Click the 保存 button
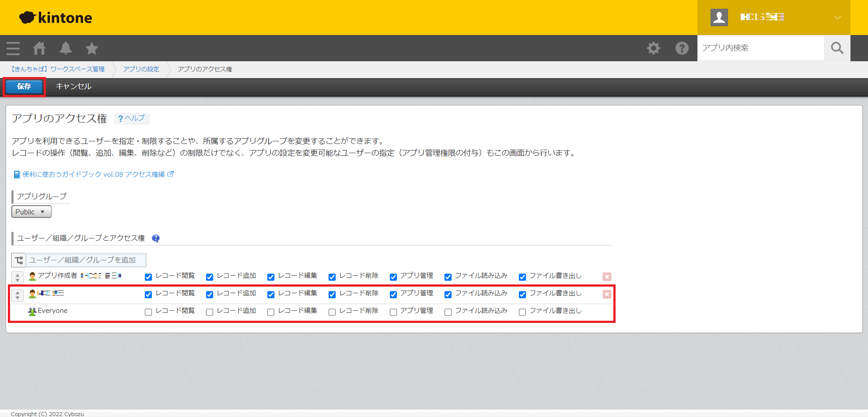The height and width of the screenshot is (417, 868). [x=24, y=87]
